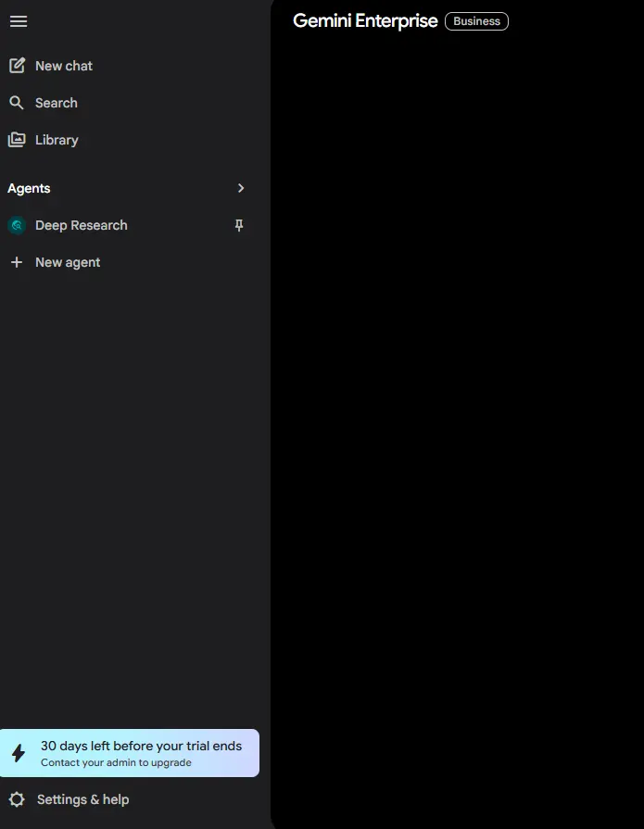Open Search from the sidebar
Screen dimensions: 644x829
(56, 103)
